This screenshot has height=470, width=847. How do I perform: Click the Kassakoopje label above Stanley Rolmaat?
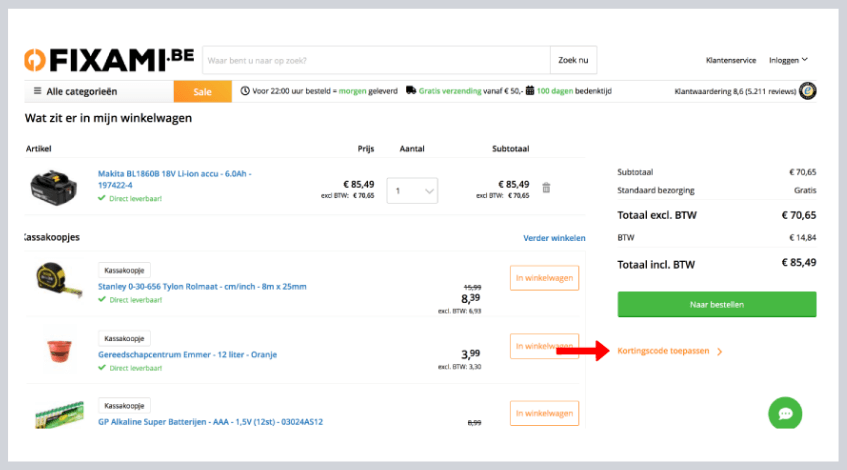tap(124, 270)
